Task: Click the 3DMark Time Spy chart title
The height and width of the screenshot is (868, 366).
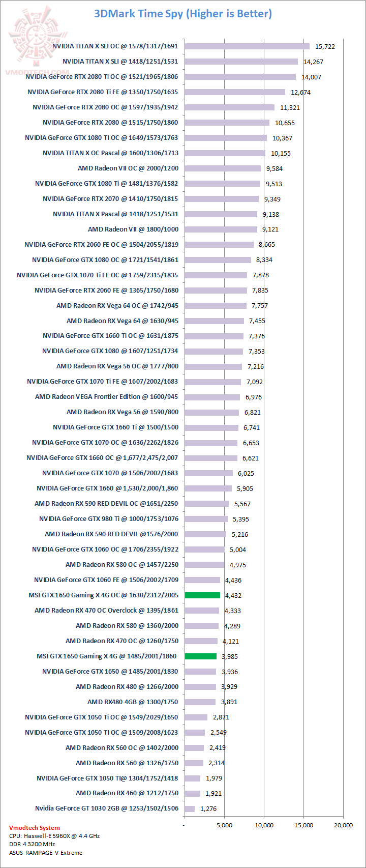Action: (183, 14)
